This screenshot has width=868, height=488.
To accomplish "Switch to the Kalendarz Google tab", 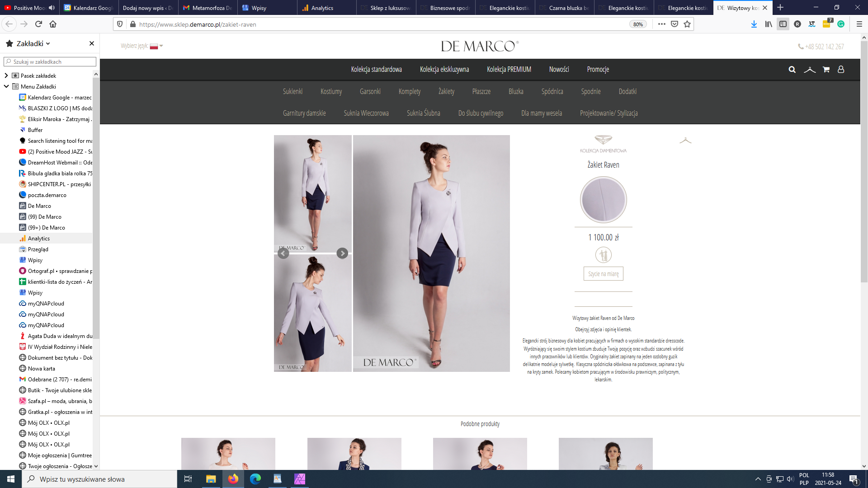I will pyautogui.click(x=88, y=8).
